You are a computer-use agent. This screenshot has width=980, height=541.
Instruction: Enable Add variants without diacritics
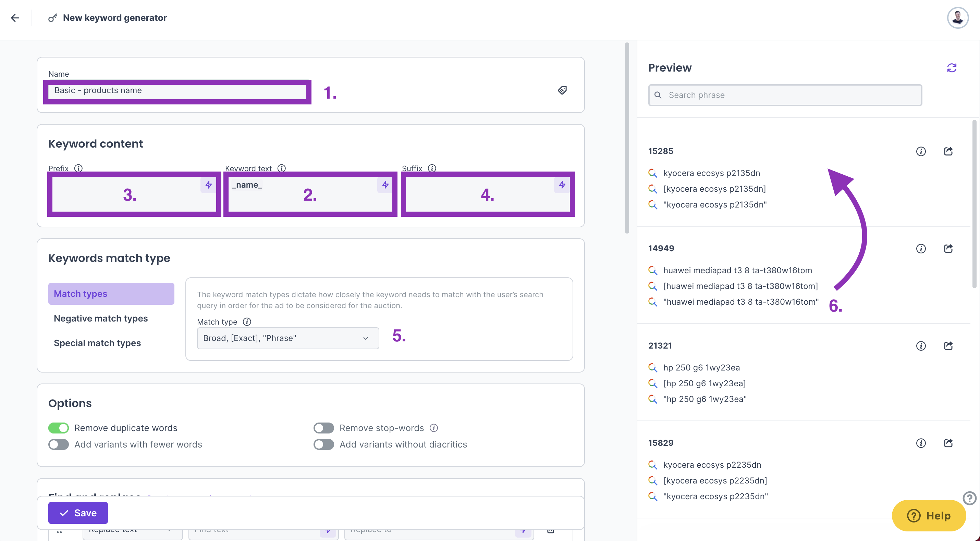pyautogui.click(x=323, y=444)
